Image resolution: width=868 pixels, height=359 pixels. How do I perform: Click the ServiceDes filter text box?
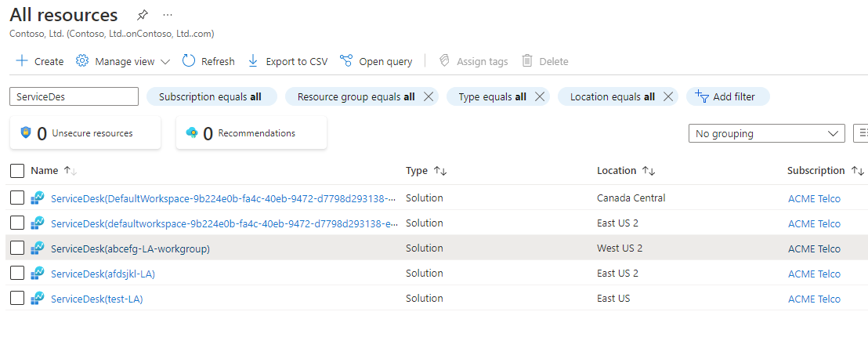click(x=74, y=96)
